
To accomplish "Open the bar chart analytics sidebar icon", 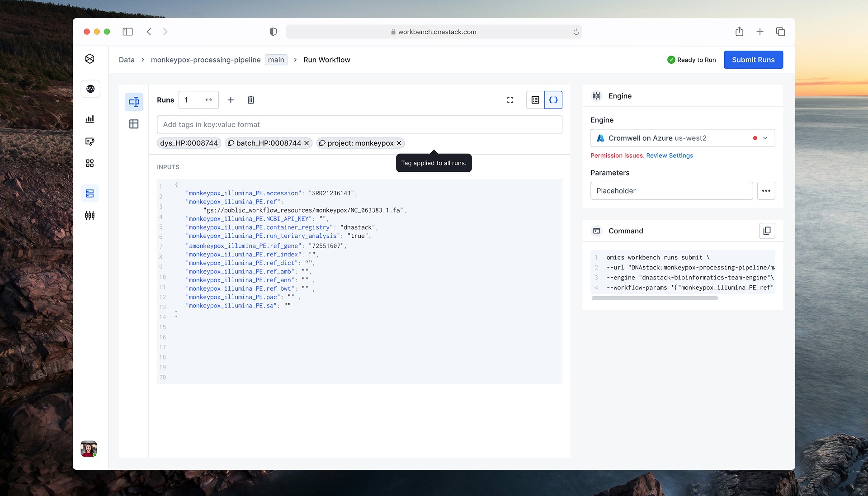I will [x=90, y=119].
